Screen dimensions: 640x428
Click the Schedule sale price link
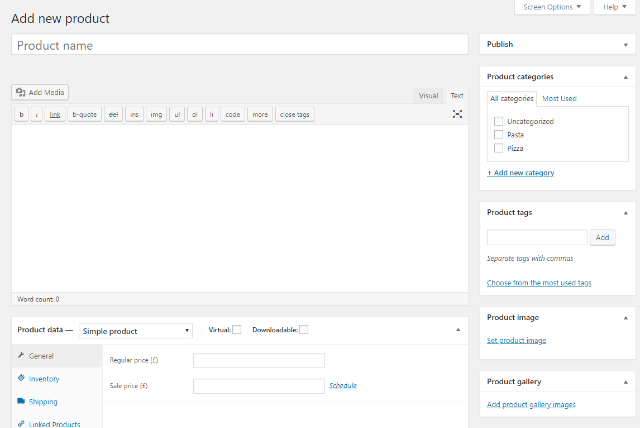coord(343,386)
